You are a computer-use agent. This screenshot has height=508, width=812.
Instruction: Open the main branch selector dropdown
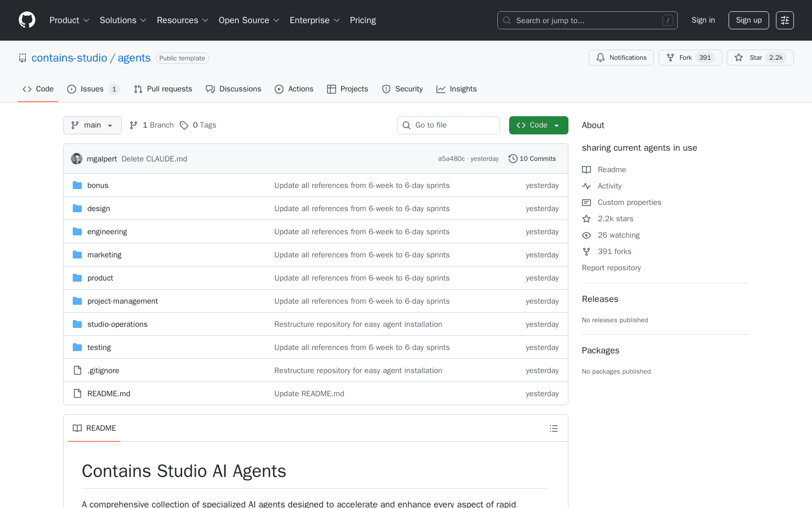click(x=92, y=125)
